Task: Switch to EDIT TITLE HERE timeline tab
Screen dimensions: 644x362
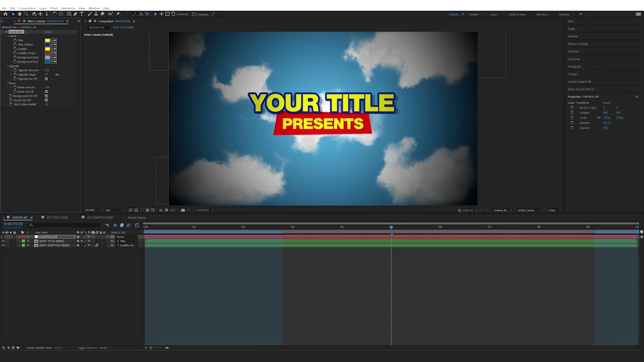Action: tap(57, 218)
